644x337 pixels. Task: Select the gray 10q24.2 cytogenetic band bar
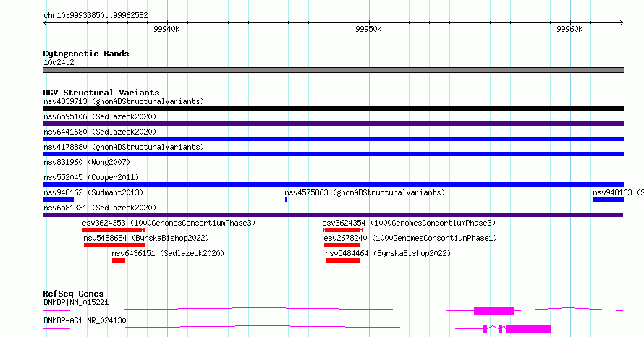[x=333, y=70]
